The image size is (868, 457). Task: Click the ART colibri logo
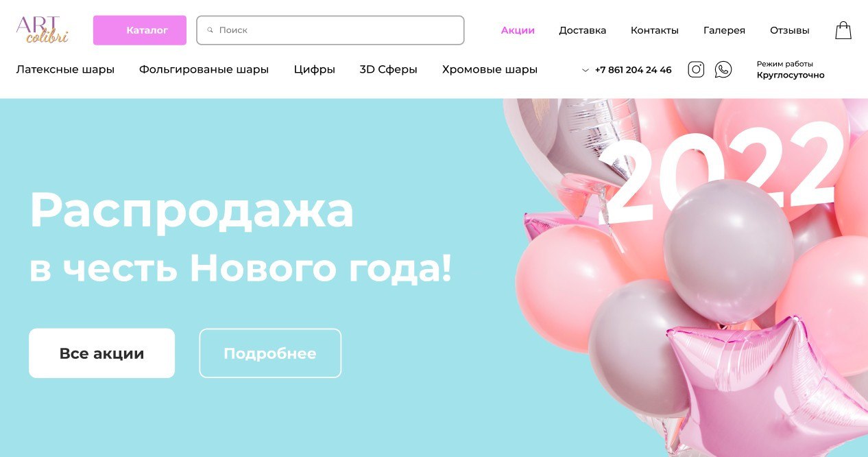[x=43, y=30]
